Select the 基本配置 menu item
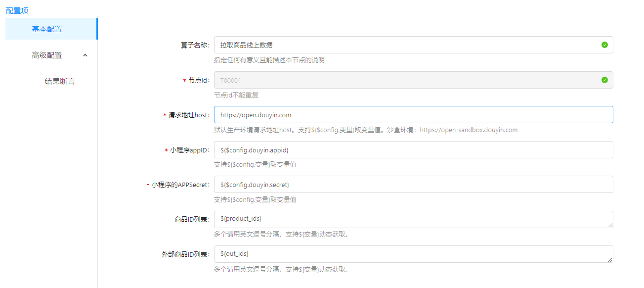This screenshot has width=644, height=288. (47, 29)
